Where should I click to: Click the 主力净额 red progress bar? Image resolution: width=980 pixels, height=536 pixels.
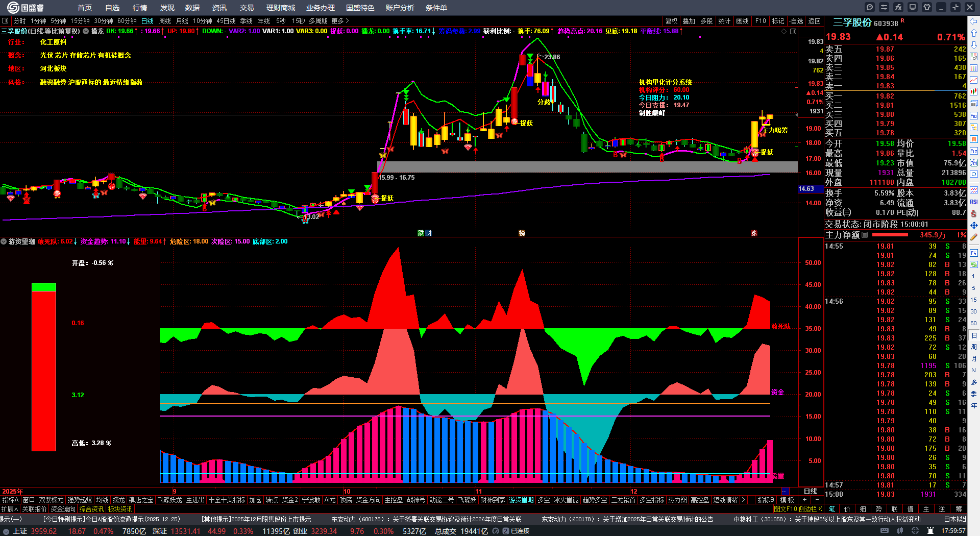click(x=890, y=235)
